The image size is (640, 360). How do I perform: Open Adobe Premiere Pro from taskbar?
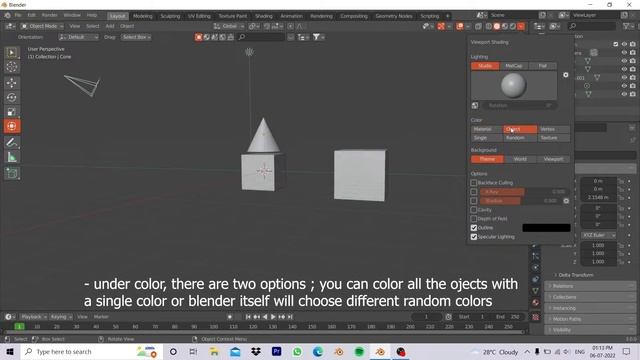coord(276,351)
